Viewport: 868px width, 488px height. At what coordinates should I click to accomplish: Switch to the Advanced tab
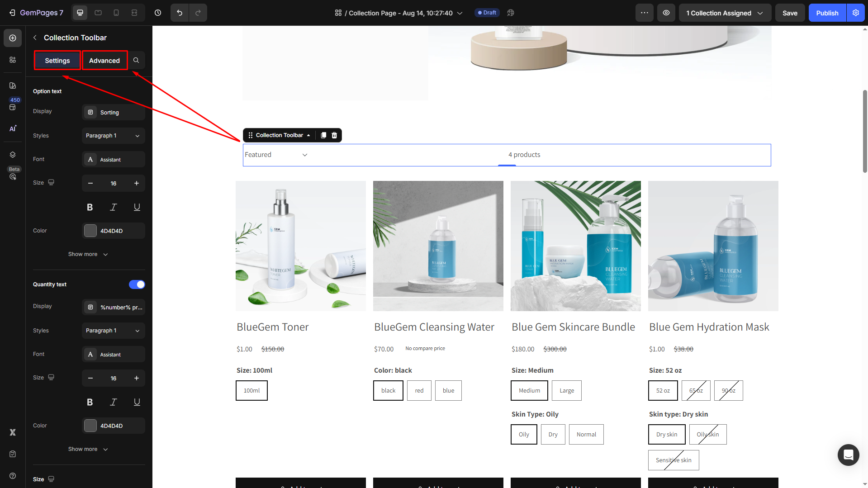click(x=104, y=61)
